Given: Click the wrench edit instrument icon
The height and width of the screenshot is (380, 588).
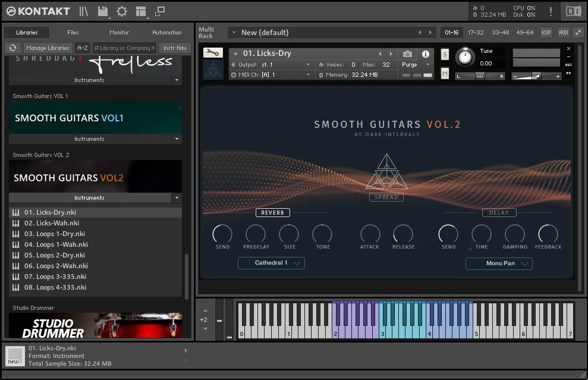Looking at the screenshot, I should [213, 53].
